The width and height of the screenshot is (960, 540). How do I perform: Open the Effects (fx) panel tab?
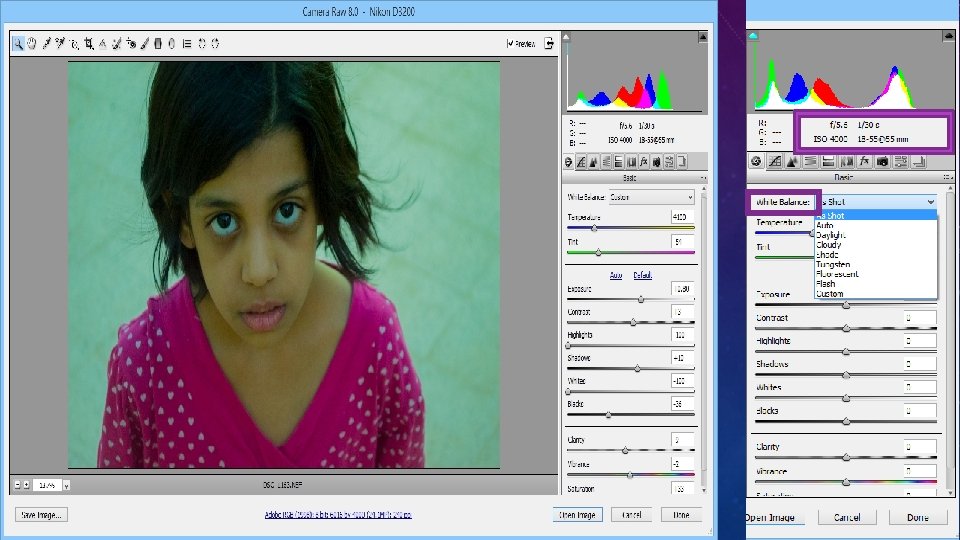(x=644, y=162)
